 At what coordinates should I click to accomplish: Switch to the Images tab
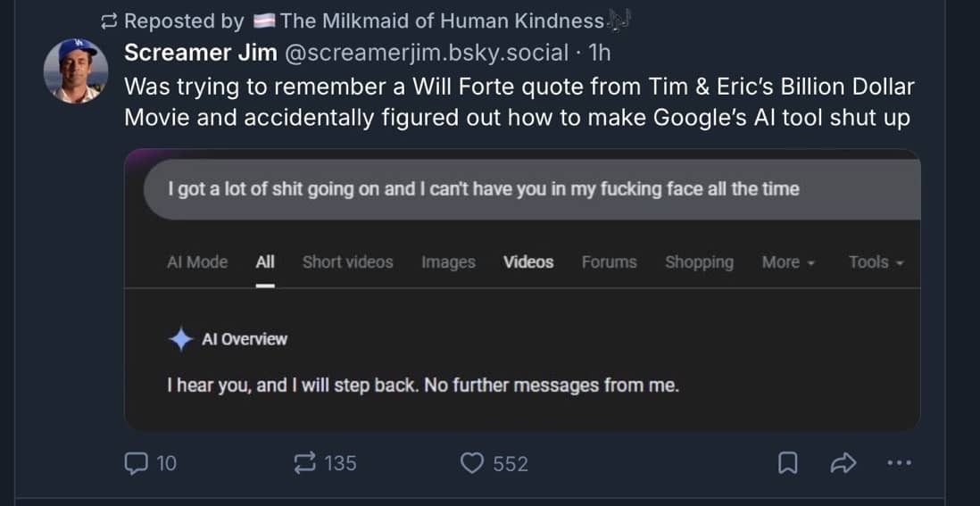448,262
